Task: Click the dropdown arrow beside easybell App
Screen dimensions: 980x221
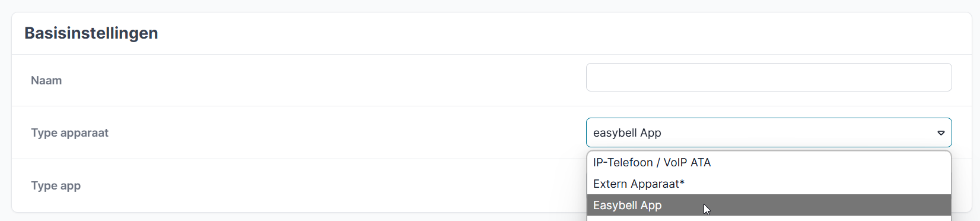Action: point(941,133)
